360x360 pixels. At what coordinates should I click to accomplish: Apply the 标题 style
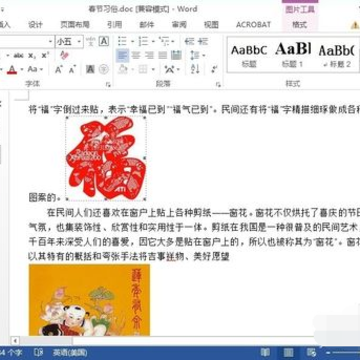tap(249, 55)
